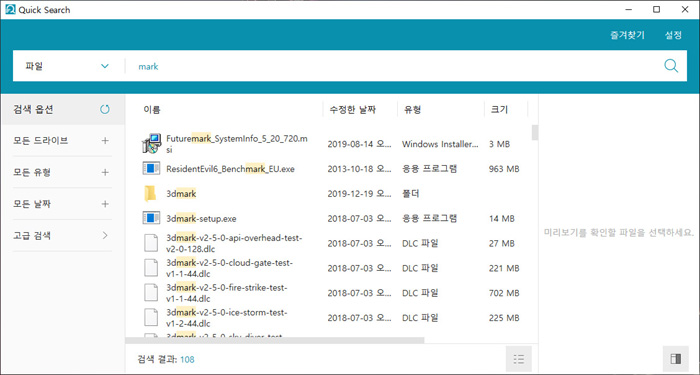Click the magnifying glass search icon
Screen dimensions: 700x375
[x=671, y=66]
